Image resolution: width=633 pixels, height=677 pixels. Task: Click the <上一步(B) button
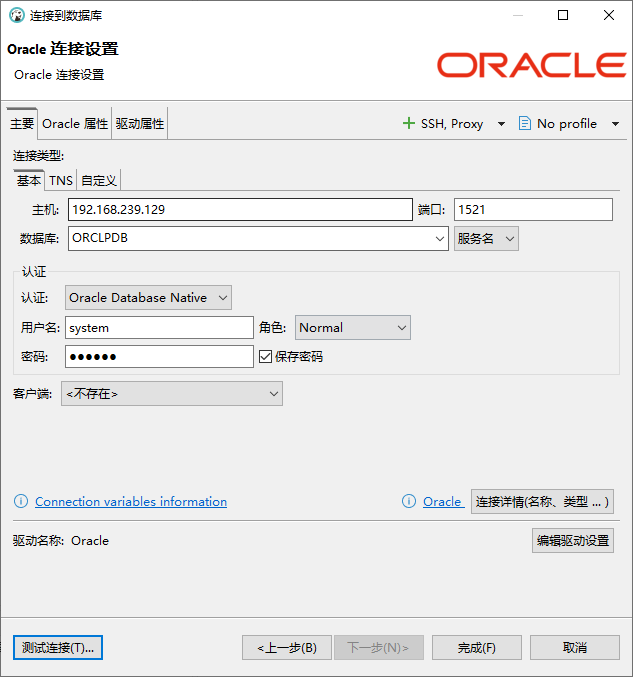pyautogui.click(x=287, y=647)
